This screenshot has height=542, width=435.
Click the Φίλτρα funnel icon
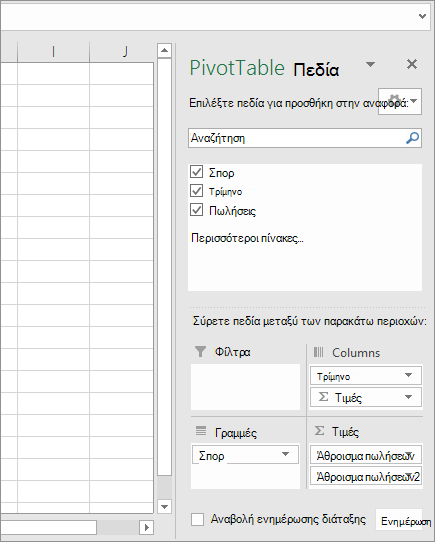[200, 352]
